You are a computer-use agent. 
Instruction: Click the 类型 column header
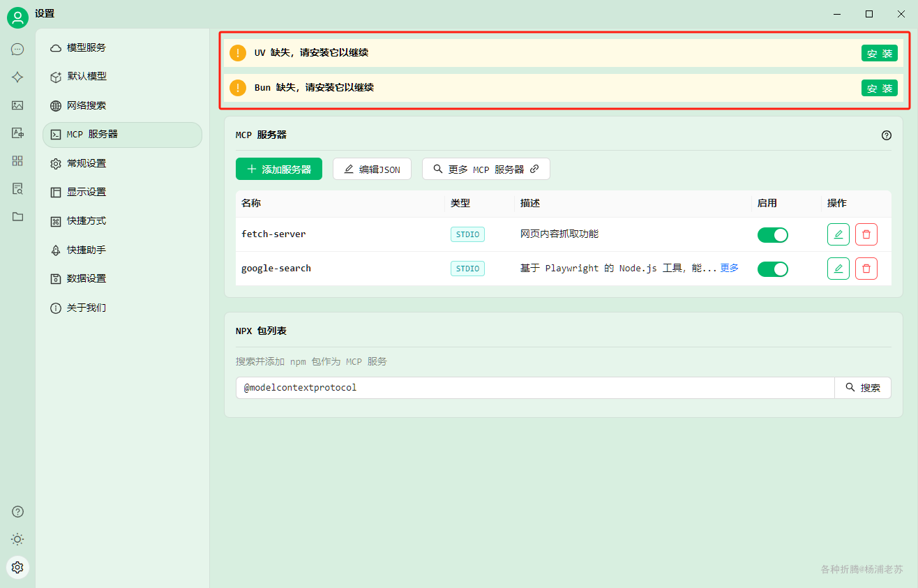click(x=460, y=203)
